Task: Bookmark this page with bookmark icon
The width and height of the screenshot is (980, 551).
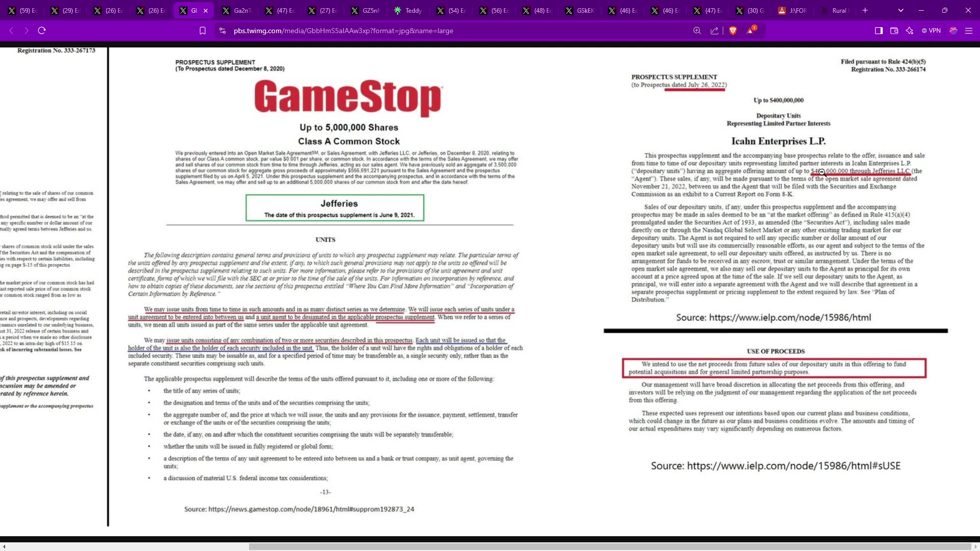Action: [203, 31]
